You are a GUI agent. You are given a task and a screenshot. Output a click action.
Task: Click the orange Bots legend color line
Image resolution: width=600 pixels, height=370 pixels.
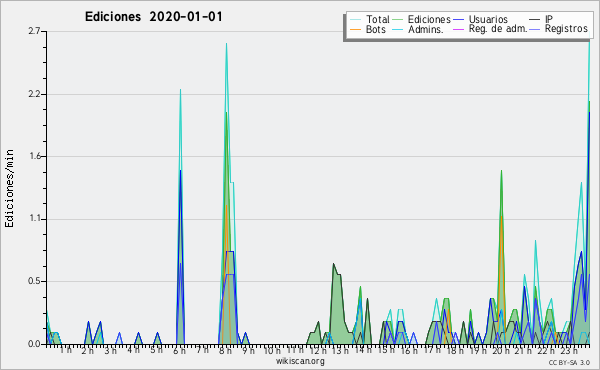355,29
